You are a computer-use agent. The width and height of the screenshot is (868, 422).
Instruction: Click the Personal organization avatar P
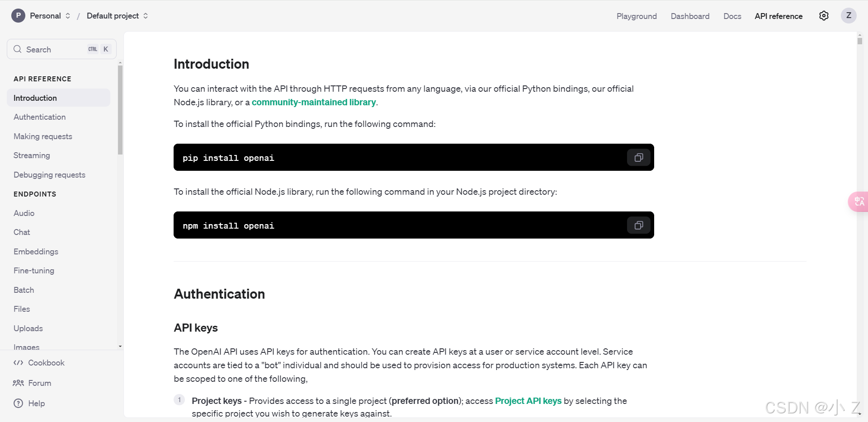click(18, 16)
